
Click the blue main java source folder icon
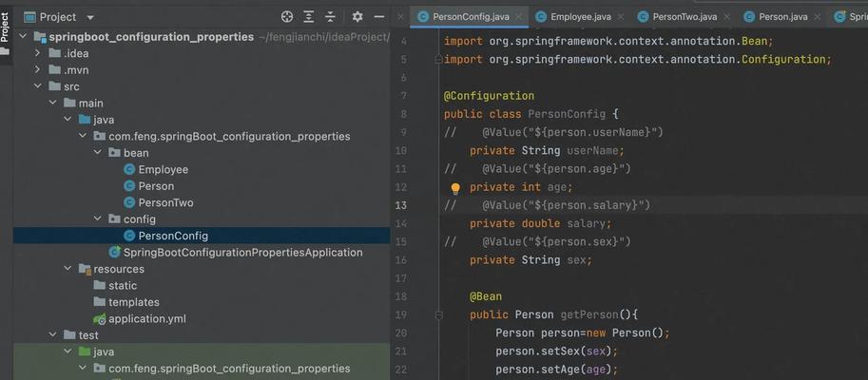[85, 120]
